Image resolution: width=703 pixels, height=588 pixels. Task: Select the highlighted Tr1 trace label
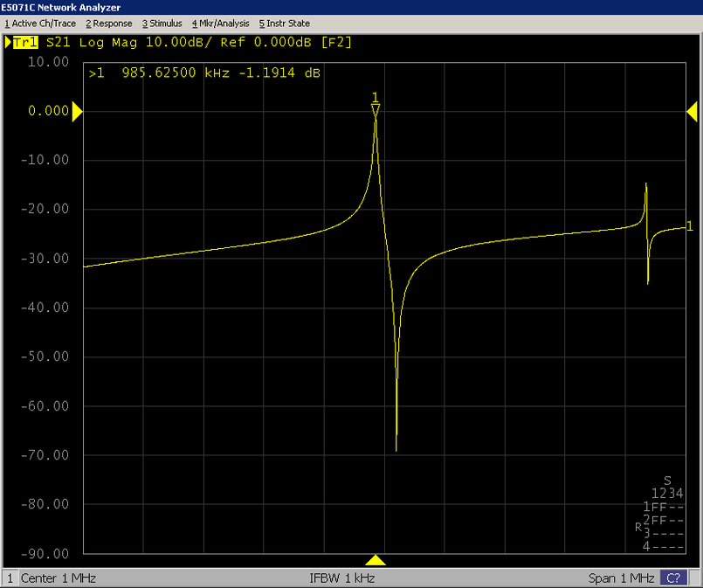point(24,42)
